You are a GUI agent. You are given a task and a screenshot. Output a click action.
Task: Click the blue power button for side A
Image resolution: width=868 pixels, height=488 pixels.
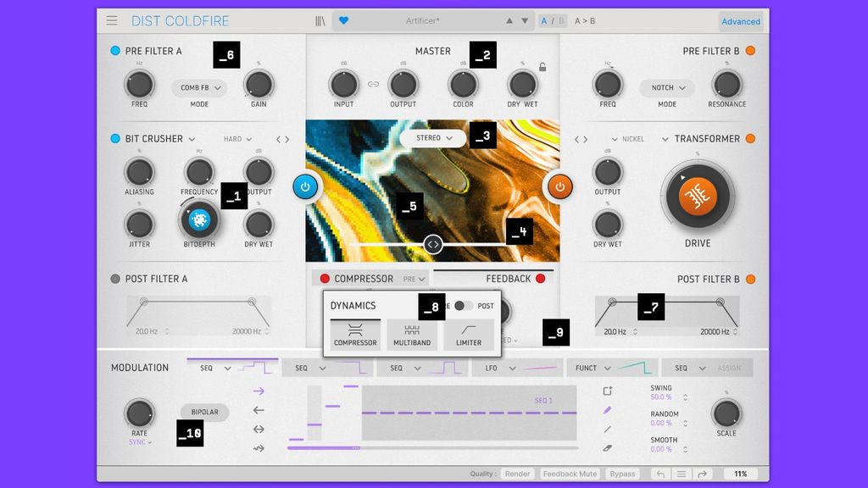pos(305,187)
